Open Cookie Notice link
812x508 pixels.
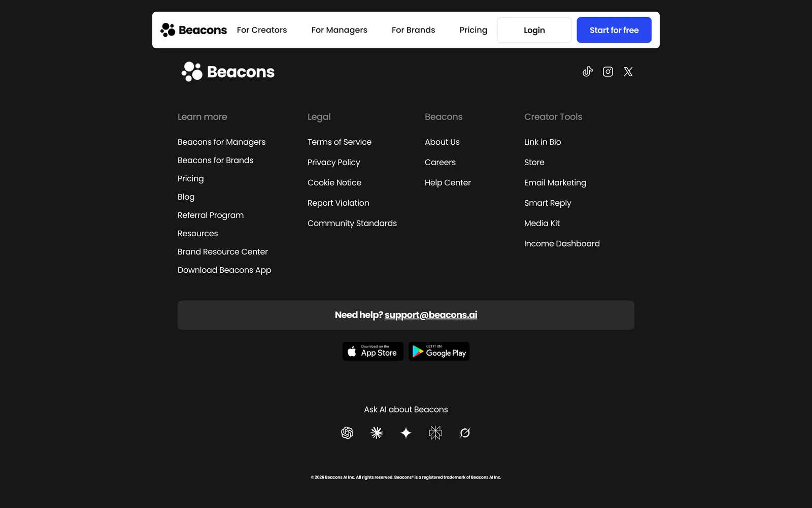334,182
